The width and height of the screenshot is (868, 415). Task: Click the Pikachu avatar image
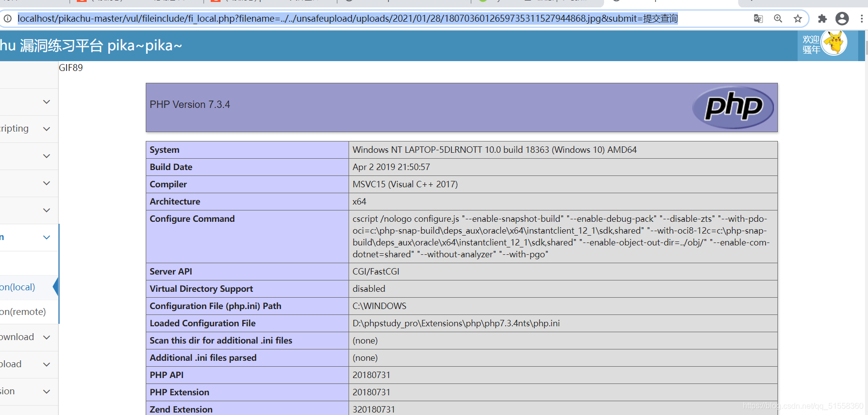coord(834,43)
